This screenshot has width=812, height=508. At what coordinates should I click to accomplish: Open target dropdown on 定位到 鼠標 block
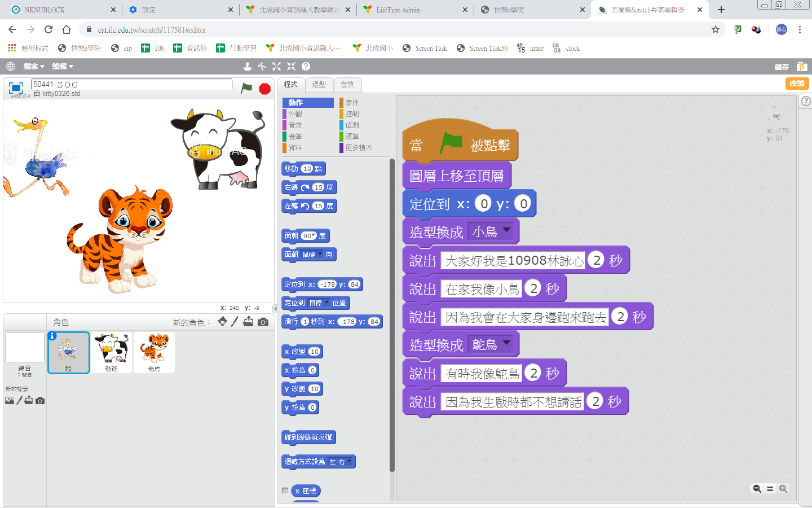[x=319, y=303]
